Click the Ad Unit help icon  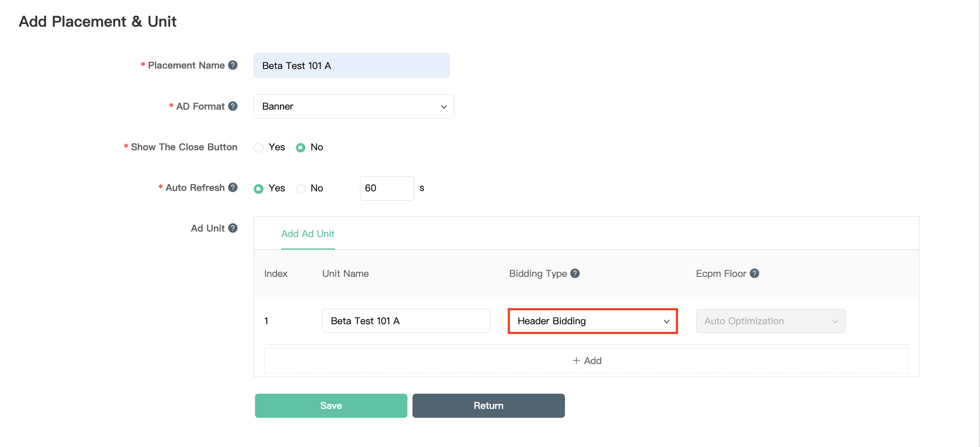tap(233, 228)
